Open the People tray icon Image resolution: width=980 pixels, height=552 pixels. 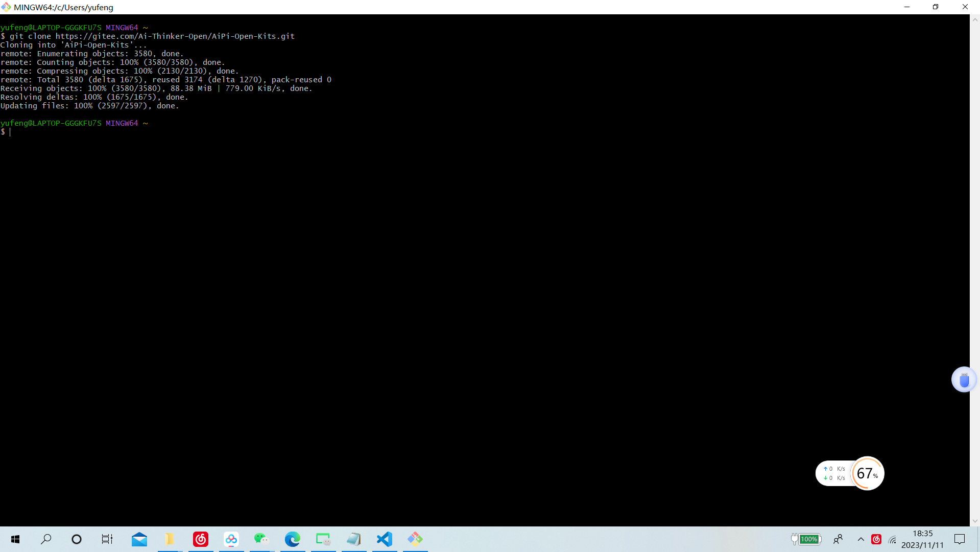(x=838, y=539)
